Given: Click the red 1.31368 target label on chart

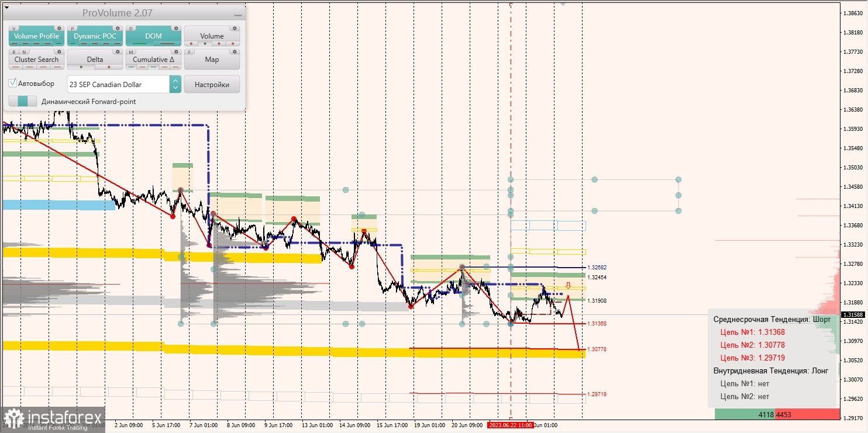Looking at the screenshot, I should click(x=597, y=324).
